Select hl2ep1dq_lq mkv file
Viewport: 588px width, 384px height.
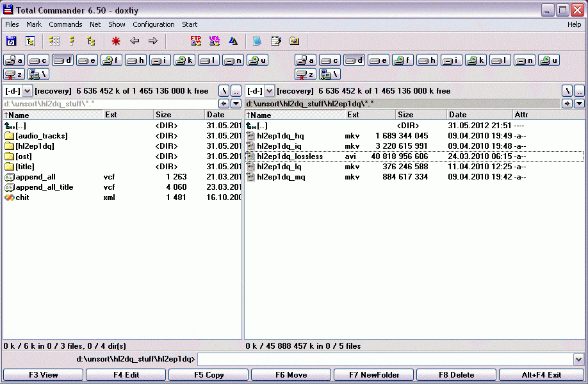tap(414, 167)
